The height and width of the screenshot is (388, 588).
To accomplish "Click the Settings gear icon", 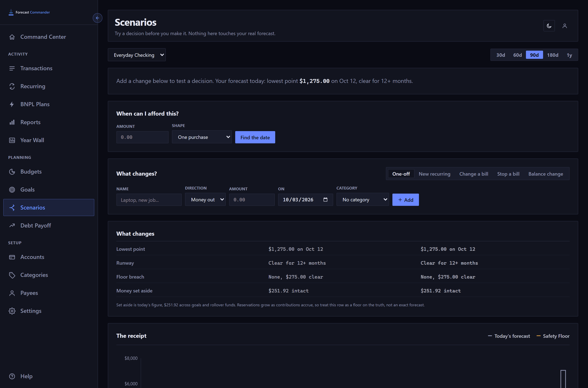I will (x=12, y=311).
